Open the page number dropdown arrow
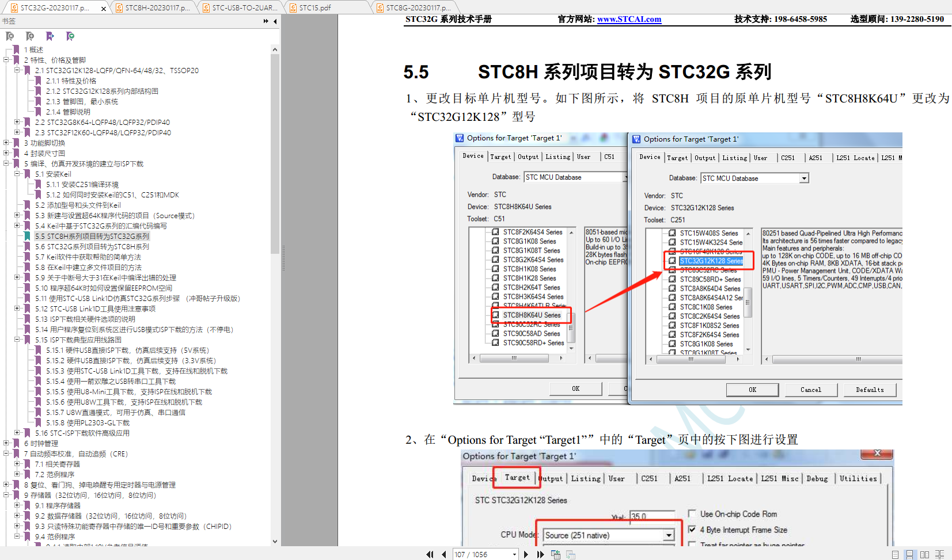952x560 pixels. pyautogui.click(x=514, y=554)
